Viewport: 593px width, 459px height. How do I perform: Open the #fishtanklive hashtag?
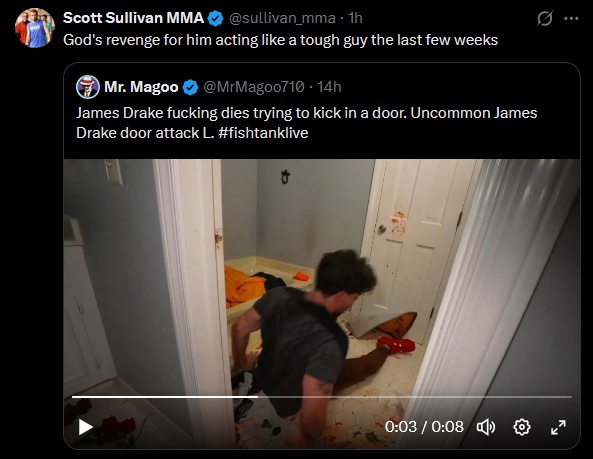(263, 133)
